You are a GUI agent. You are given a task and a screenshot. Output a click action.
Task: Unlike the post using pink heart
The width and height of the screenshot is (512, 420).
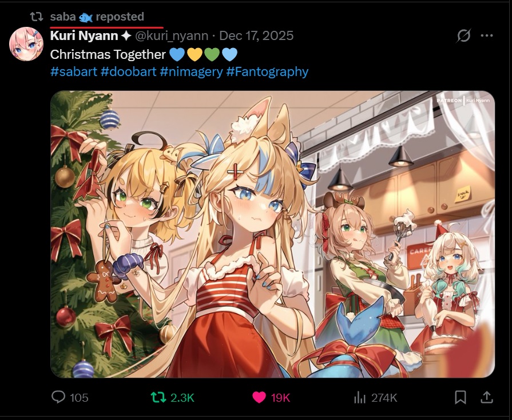259,398
